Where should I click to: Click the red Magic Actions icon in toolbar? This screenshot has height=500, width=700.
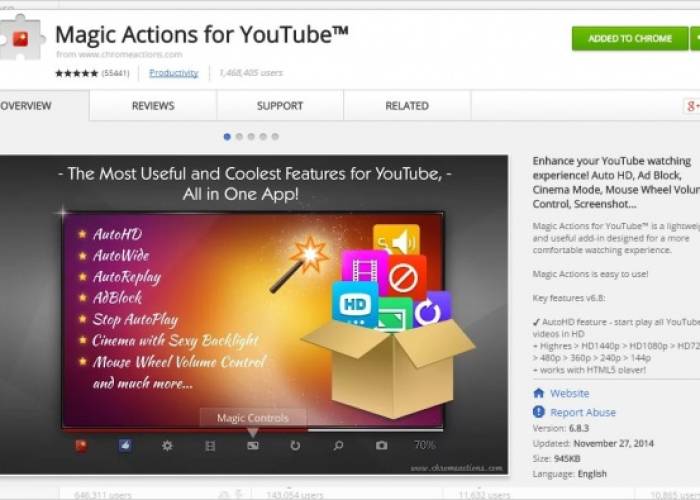click(81, 446)
